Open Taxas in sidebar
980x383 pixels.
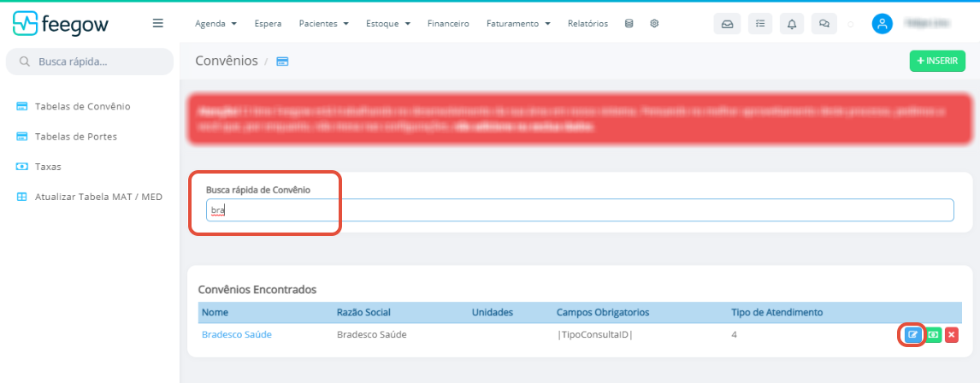click(x=38, y=167)
